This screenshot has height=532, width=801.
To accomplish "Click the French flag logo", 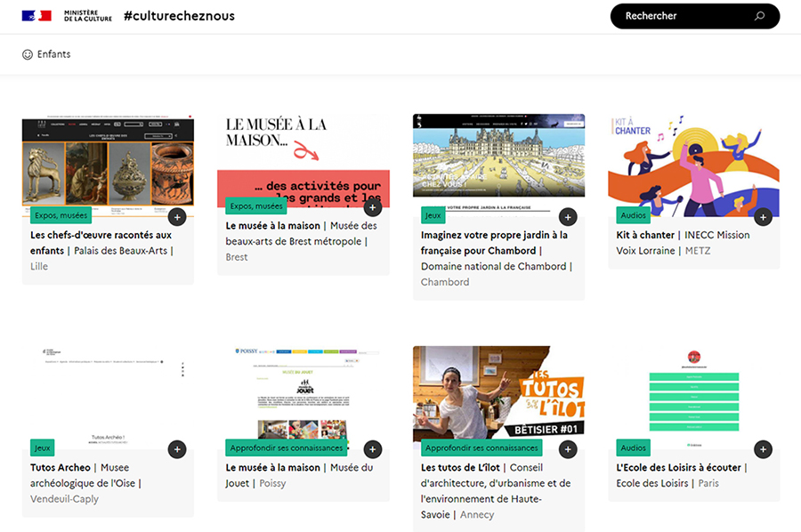I will pos(36,16).
